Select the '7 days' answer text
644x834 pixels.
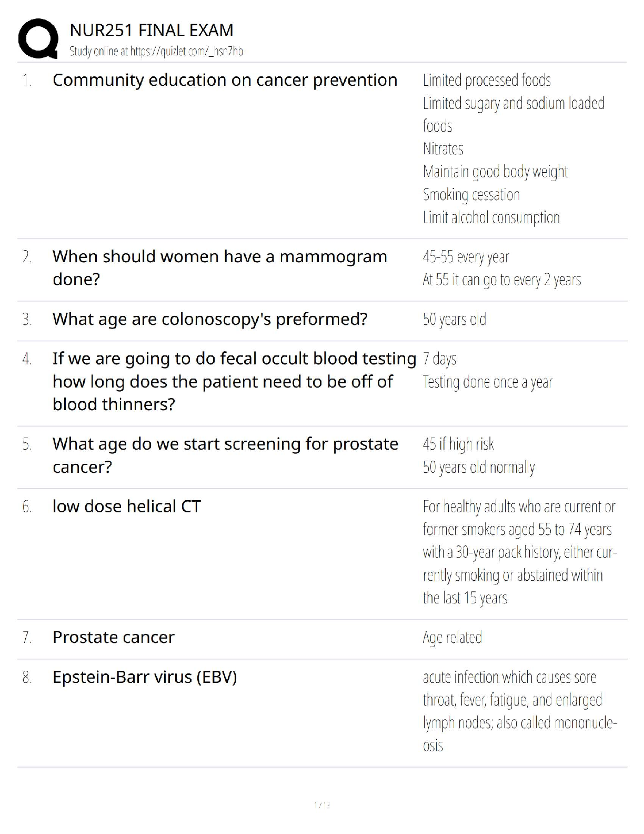click(440, 359)
